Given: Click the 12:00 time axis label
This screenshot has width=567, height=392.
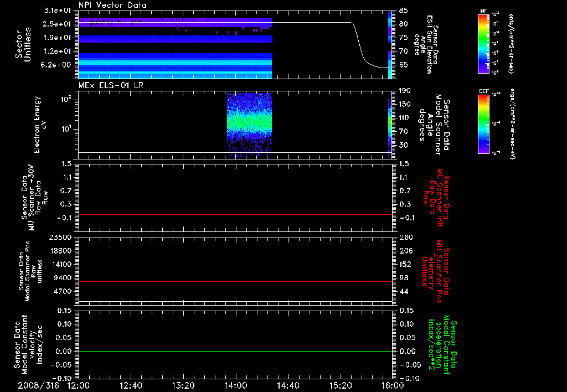Looking at the screenshot, I should pyautogui.click(x=78, y=385).
